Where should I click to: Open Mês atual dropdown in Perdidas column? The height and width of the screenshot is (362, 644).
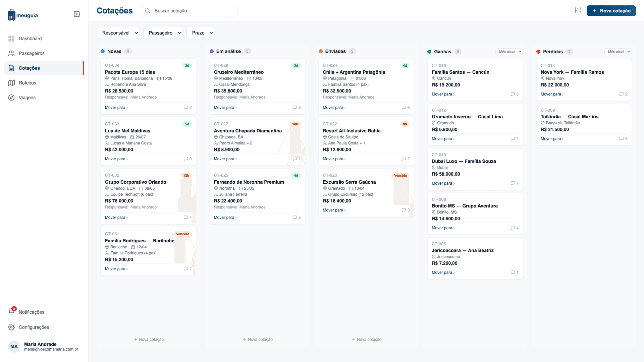(618, 52)
